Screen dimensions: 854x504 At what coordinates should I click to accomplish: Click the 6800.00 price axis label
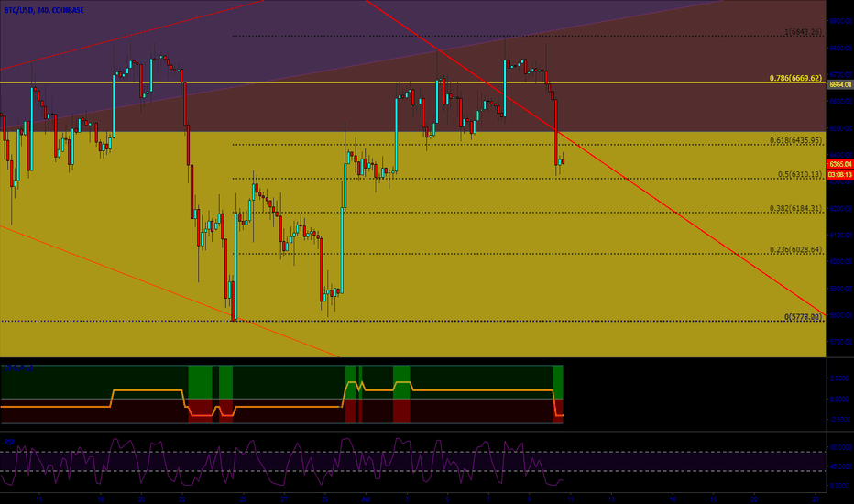coord(841,48)
